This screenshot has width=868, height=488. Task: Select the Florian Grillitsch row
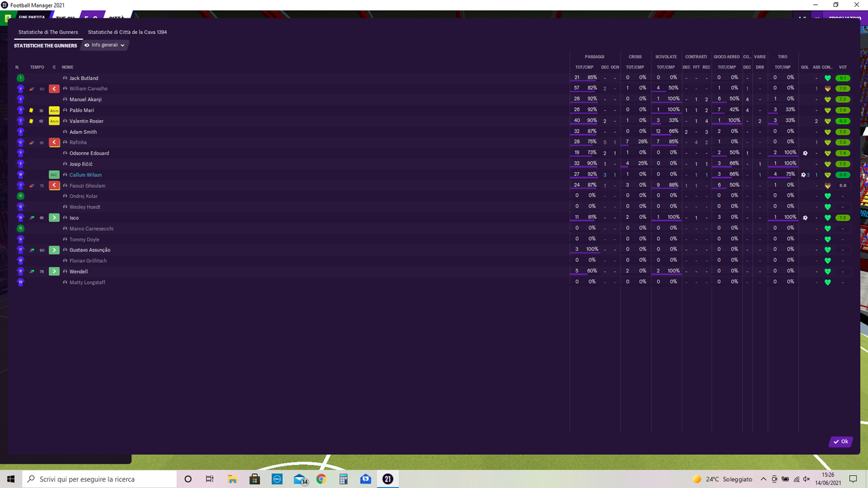tap(434, 261)
